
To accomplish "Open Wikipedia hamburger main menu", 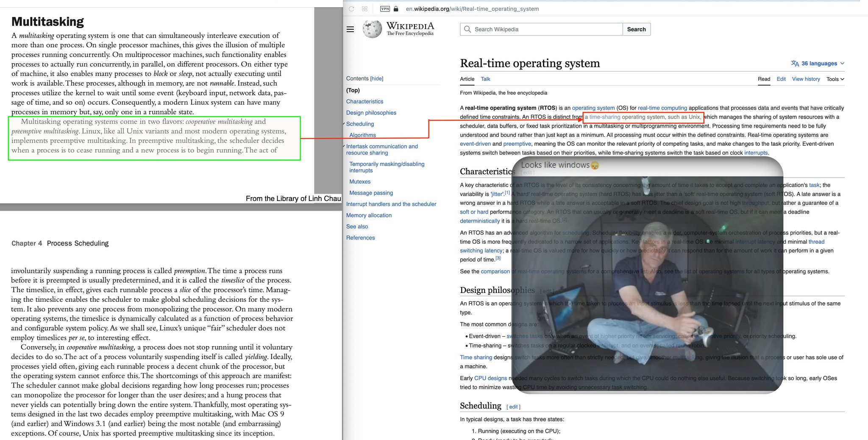I will coord(350,29).
